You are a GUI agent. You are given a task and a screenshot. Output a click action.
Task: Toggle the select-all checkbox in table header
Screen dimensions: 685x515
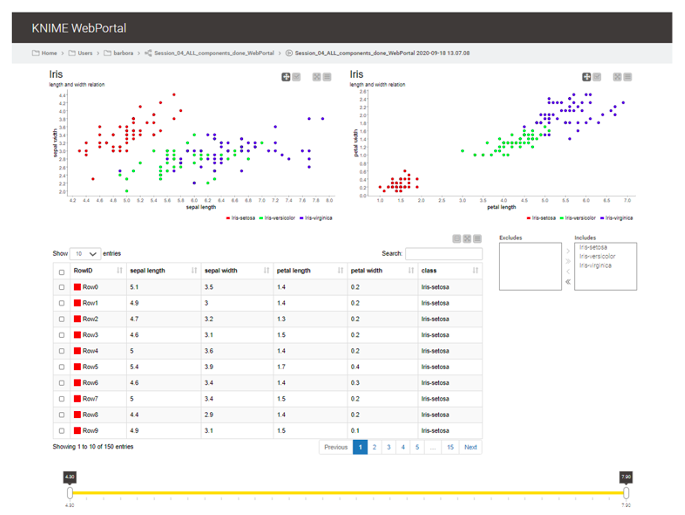[x=62, y=271]
